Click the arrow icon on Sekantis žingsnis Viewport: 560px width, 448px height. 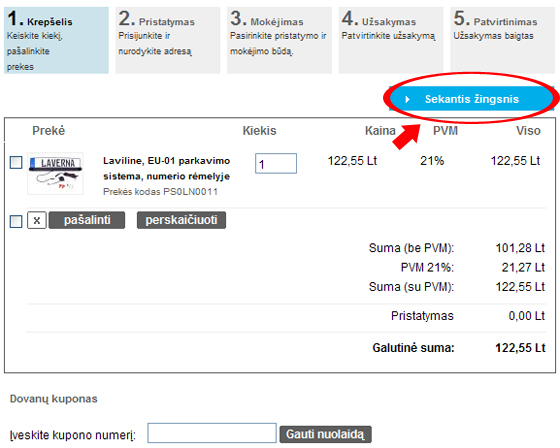[408, 99]
